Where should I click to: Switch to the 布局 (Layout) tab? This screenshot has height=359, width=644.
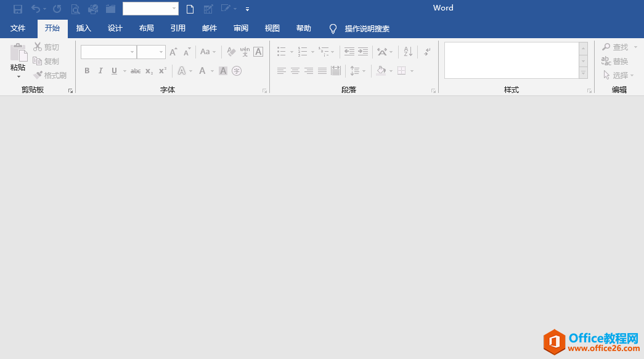146,28
